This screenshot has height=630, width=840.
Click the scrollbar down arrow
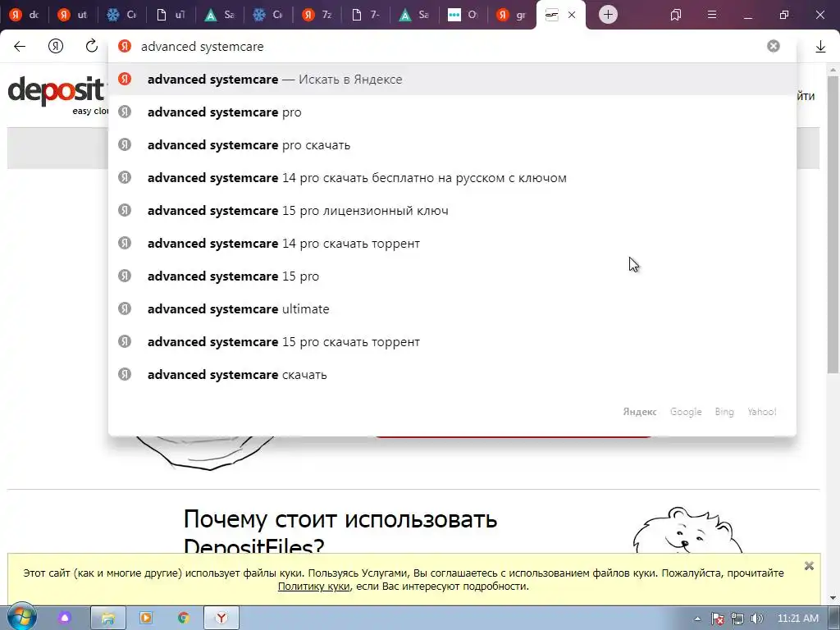[x=833, y=598]
